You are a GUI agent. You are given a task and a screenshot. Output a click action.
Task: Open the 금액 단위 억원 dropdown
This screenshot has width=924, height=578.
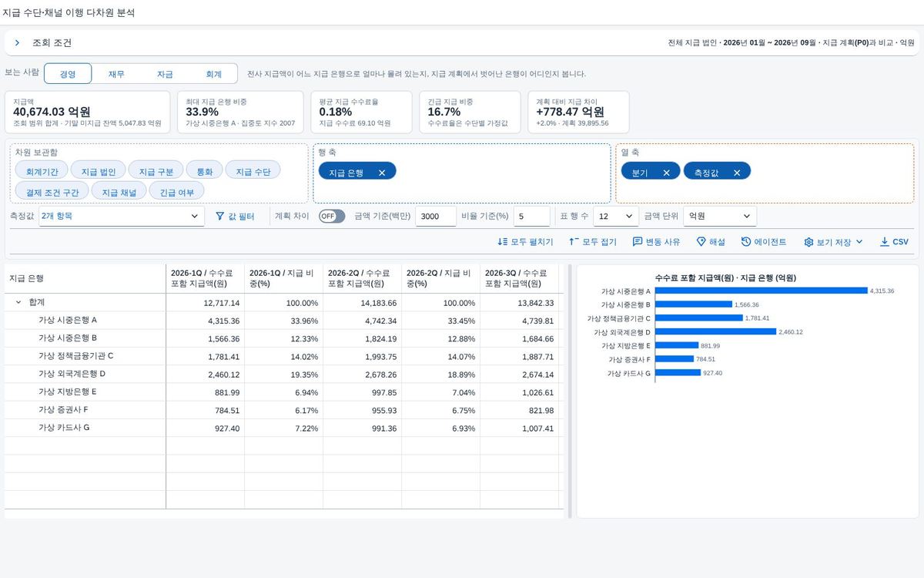[x=720, y=217]
